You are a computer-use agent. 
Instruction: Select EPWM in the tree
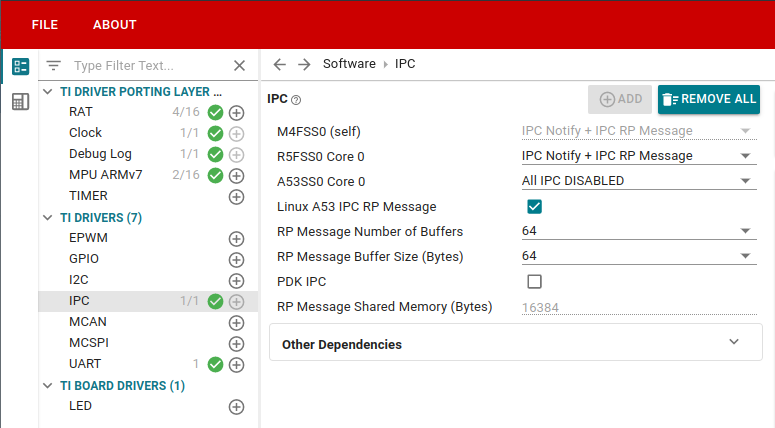pos(88,238)
